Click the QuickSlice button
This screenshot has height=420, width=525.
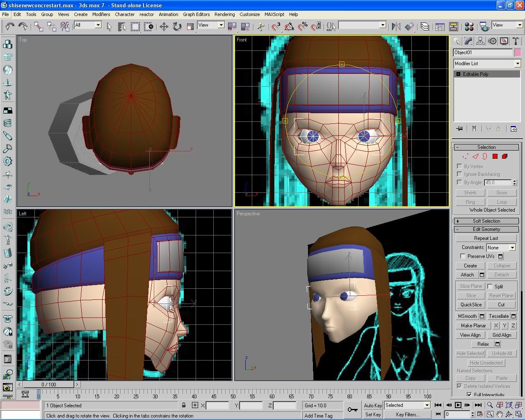pos(471,304)
